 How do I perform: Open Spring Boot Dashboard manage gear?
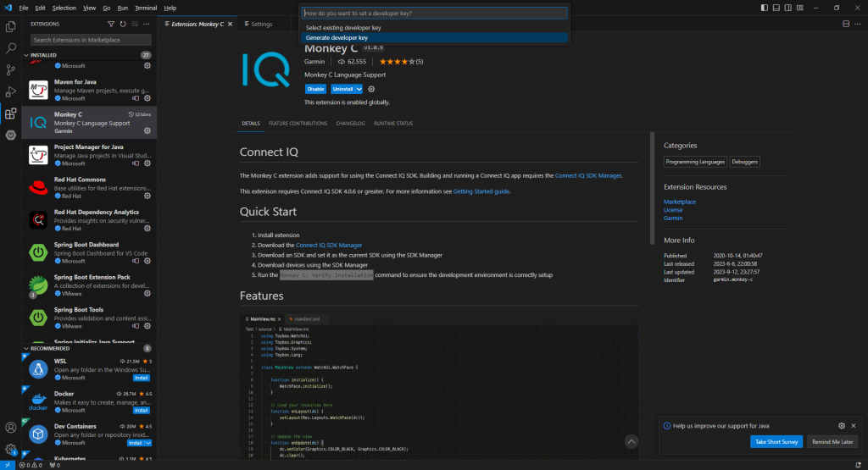(x=147, y=261)
